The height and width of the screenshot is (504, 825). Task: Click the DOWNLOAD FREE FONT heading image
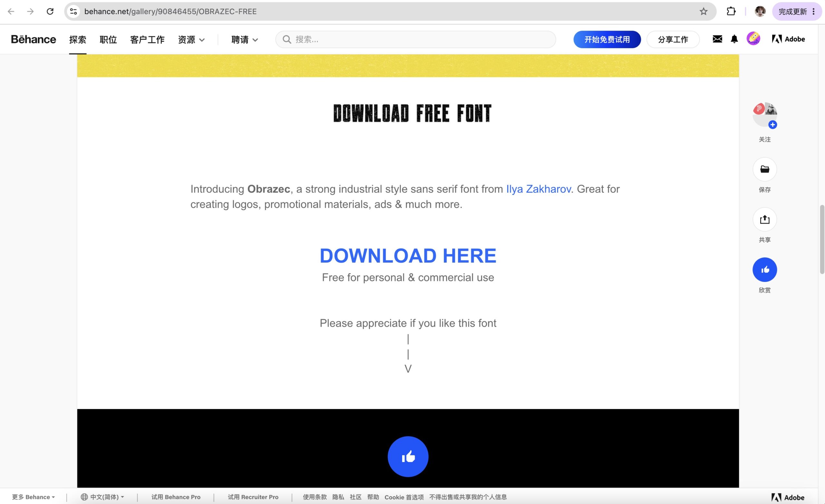click(412, 113)
